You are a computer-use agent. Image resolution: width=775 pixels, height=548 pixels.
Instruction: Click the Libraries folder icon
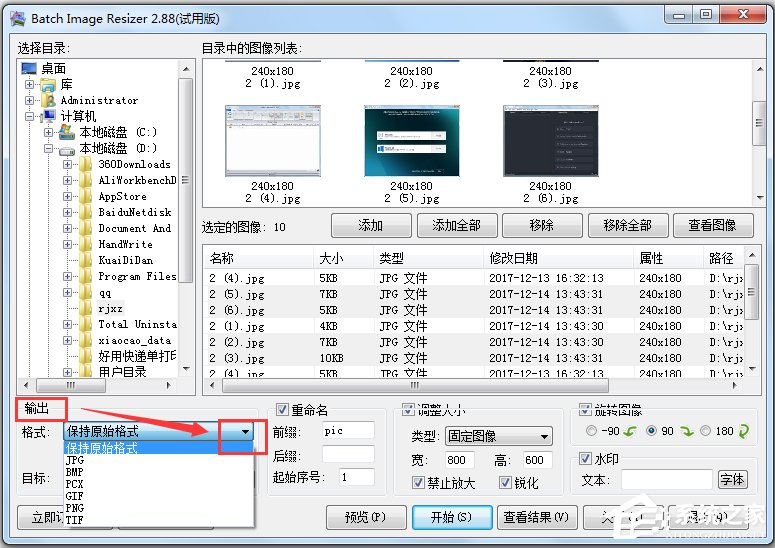(48, 85)
